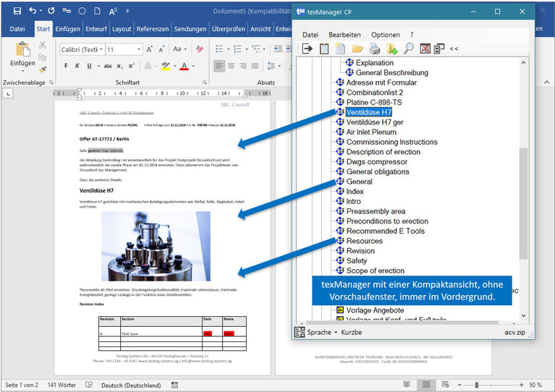Apply the yellow text highlight color
This screenshot has height=392, width=555.
coord(165,66)
